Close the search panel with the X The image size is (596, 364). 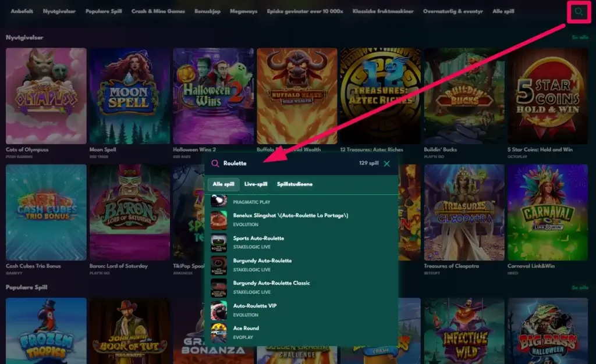387,163
